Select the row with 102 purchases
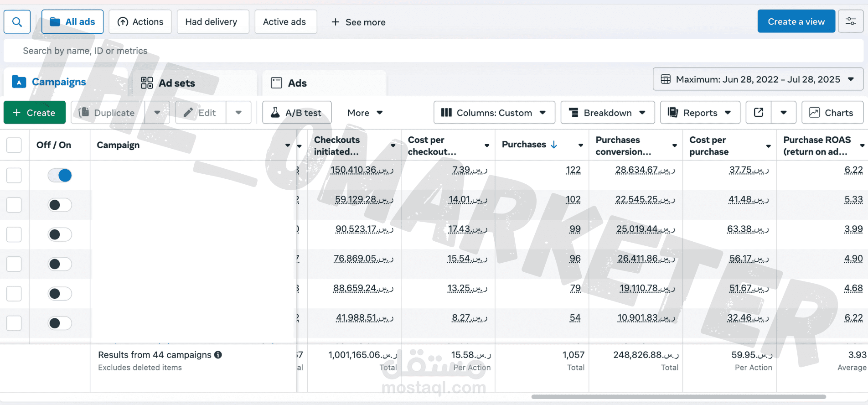Image resolution: width=868 pixels, height=405 pixels. click(14, 205)
